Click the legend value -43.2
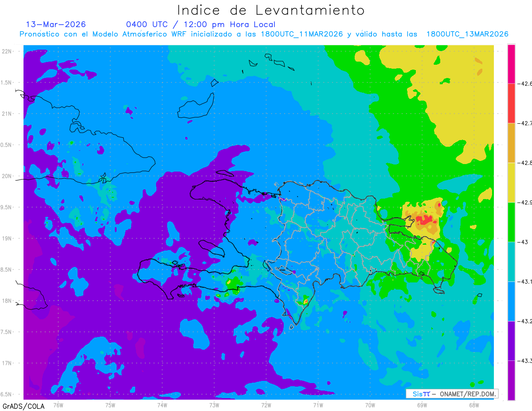The width and height of the screenshot is (532, 411). coord(525,321)
